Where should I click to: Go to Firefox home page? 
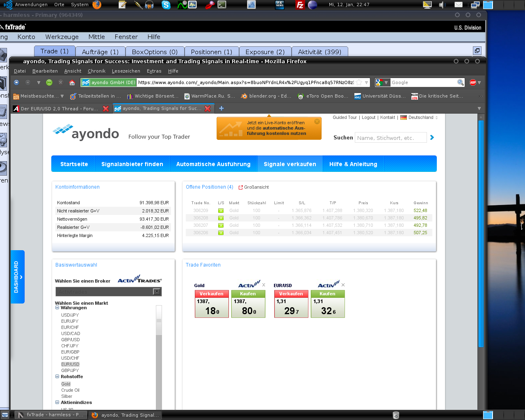pos(72,82)
